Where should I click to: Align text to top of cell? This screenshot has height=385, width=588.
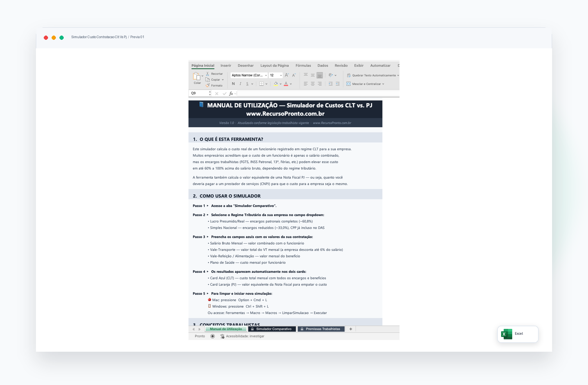pos(306,75)
